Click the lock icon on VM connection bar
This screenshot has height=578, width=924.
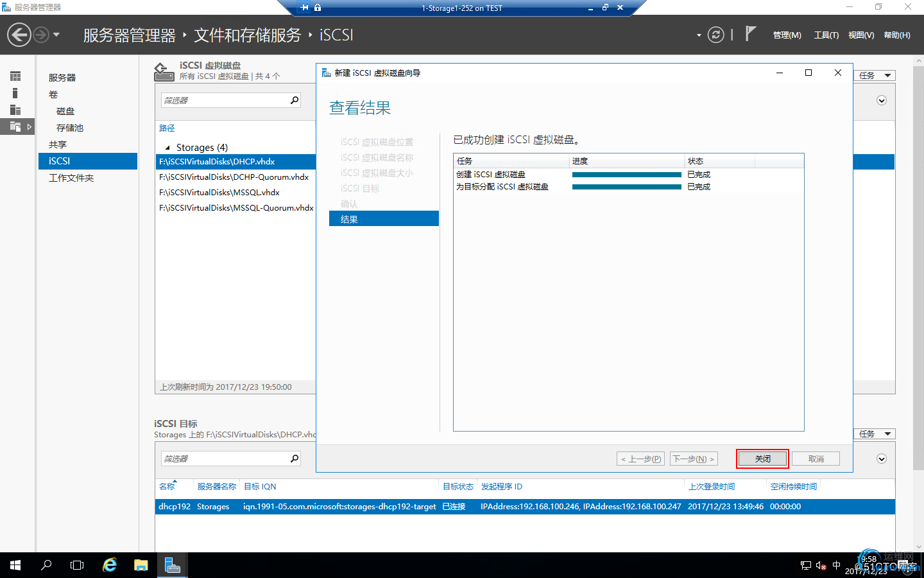[318, 8]
